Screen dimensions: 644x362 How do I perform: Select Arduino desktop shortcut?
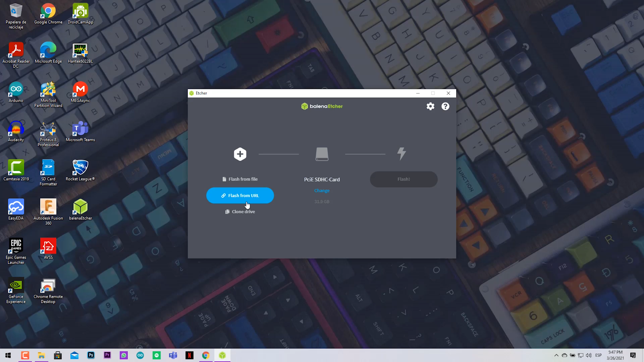pyautogui.click(x=16, y=93)
